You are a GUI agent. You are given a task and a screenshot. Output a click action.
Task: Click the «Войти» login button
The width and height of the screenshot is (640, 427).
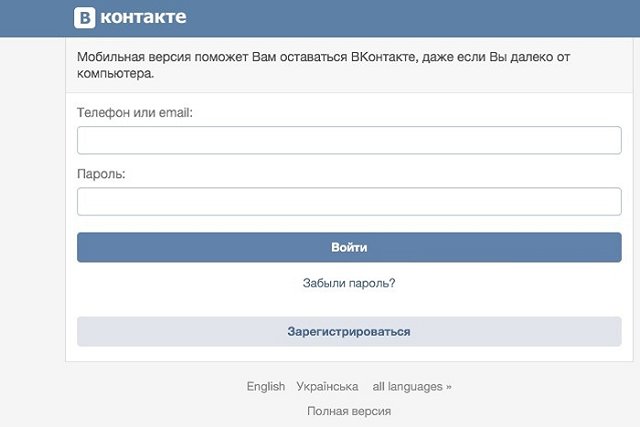click(349, 247)
